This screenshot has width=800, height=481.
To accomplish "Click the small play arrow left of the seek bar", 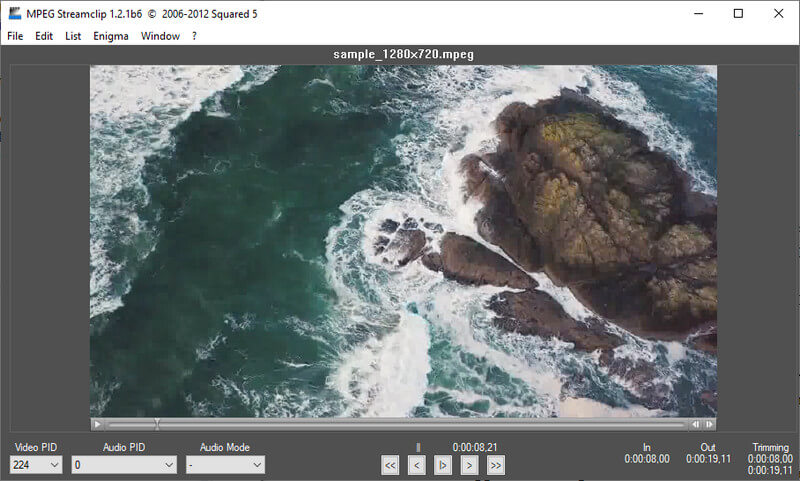I will (x=97, y=424).
